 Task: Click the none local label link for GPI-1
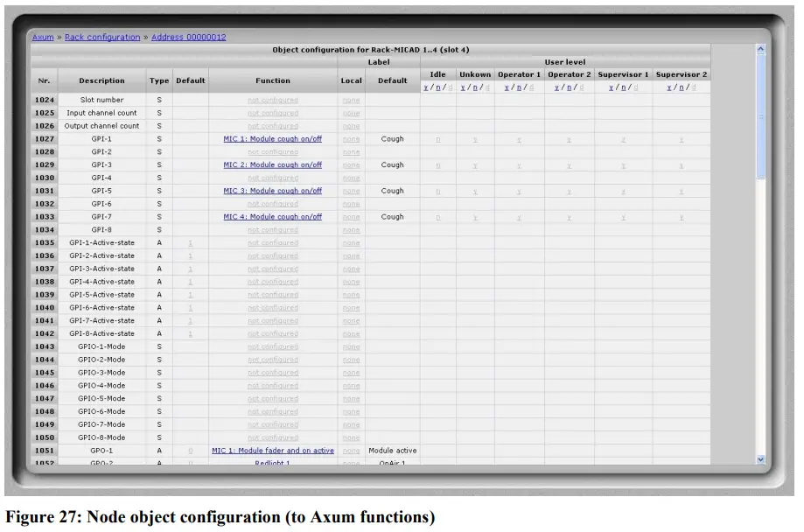351,138
